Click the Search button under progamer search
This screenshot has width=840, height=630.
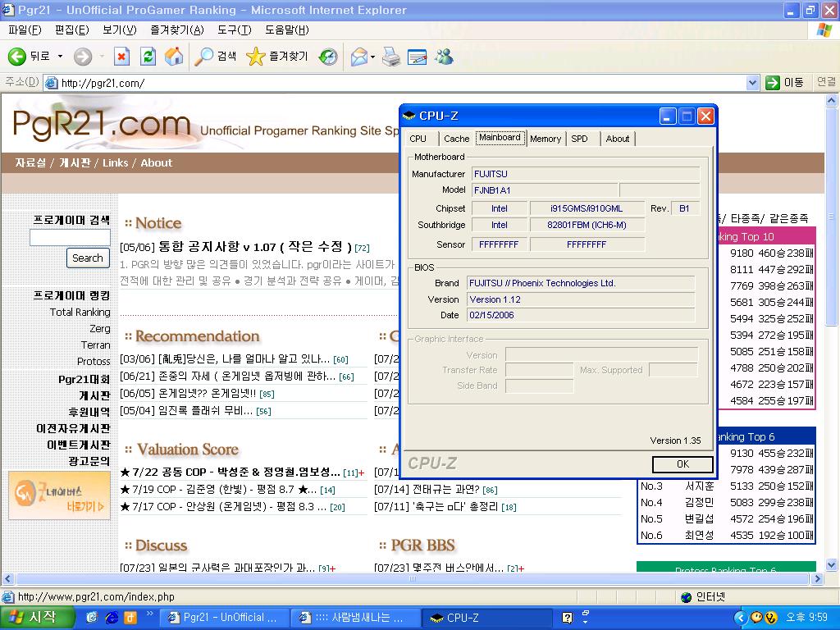[x=88, y=258]
